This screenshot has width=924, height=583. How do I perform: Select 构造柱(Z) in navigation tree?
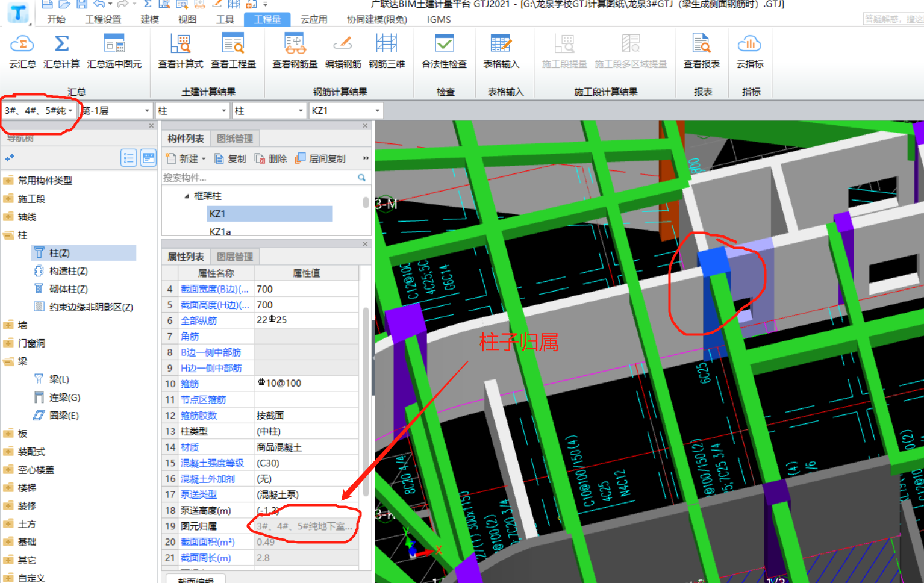61,271
